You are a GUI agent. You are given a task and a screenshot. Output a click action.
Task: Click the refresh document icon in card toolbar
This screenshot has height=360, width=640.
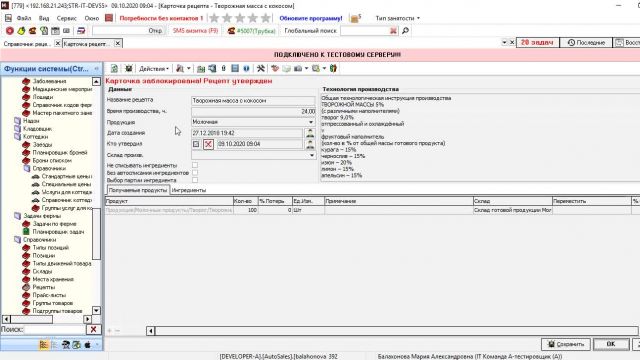pyautogui.click(x=114, y=69)
